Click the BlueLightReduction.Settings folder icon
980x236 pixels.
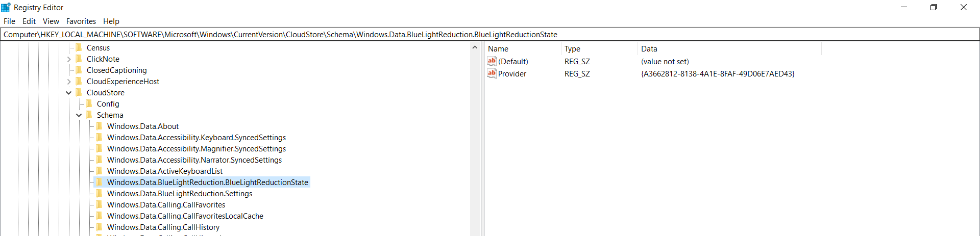pyautogui.click(x=100, y=194)
